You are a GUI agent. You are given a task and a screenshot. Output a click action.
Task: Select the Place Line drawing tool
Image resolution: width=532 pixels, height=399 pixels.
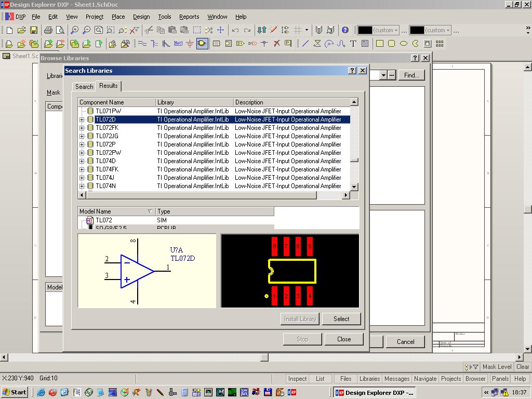coord(305,44)
